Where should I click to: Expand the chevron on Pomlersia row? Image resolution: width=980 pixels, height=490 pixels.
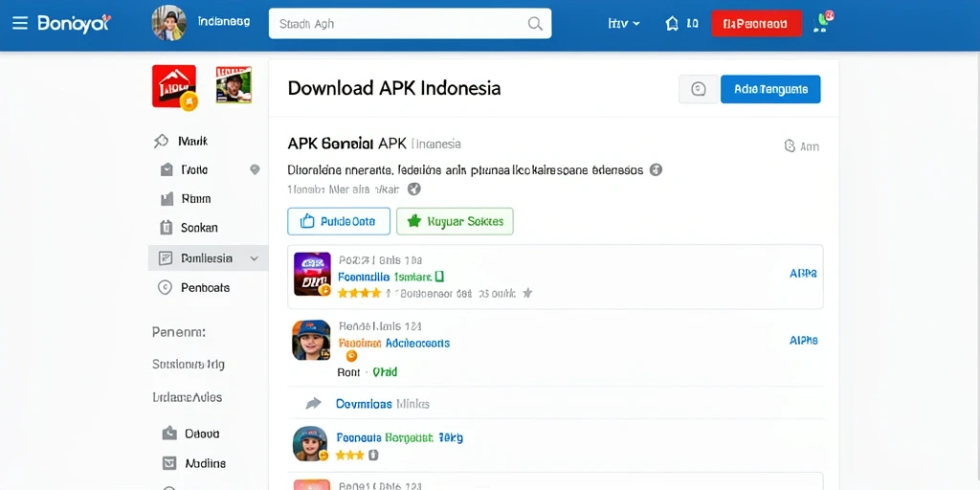click(x=254, y=258)
